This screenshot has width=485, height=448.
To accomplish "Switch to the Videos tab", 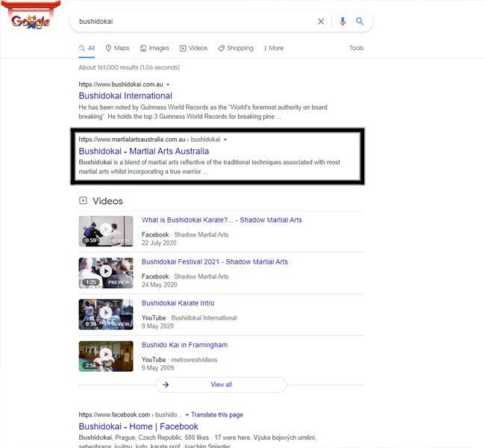I will click(x=194, y=49).
